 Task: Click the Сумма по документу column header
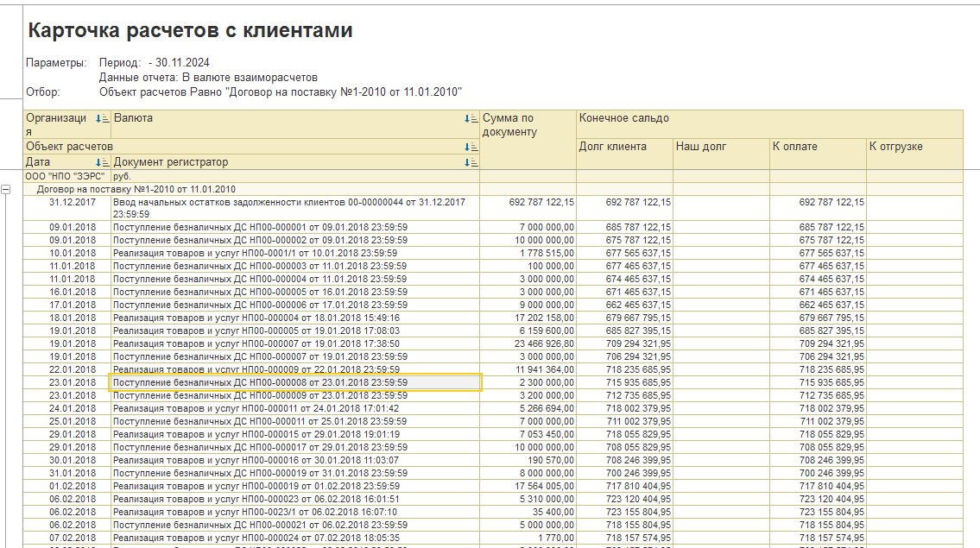528,125
